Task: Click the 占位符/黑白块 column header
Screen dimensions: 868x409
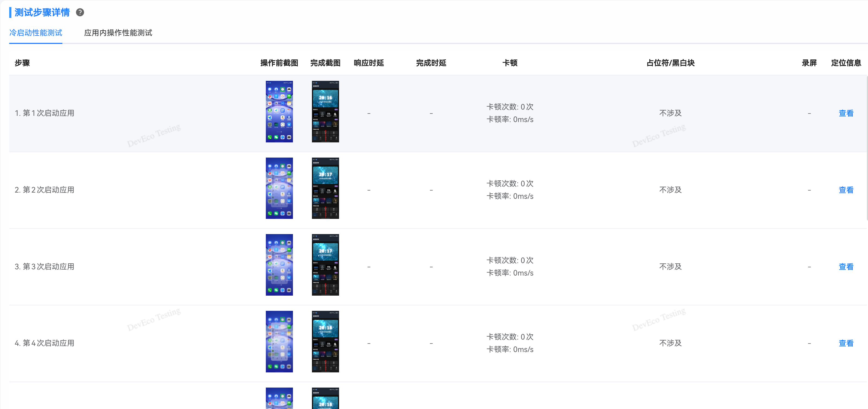Action: pos(671,63)
